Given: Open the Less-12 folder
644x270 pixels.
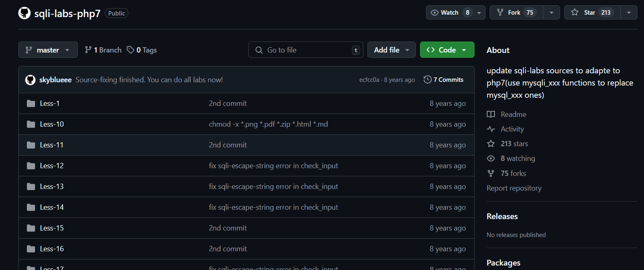Looking at the screenshot, I should [x=52, y=166].
